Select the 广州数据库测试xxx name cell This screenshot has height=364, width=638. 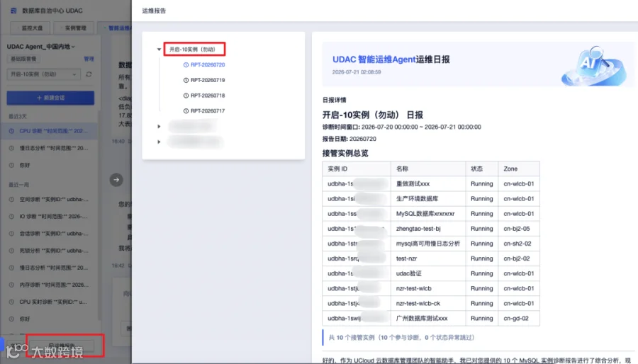coord(428,319)
